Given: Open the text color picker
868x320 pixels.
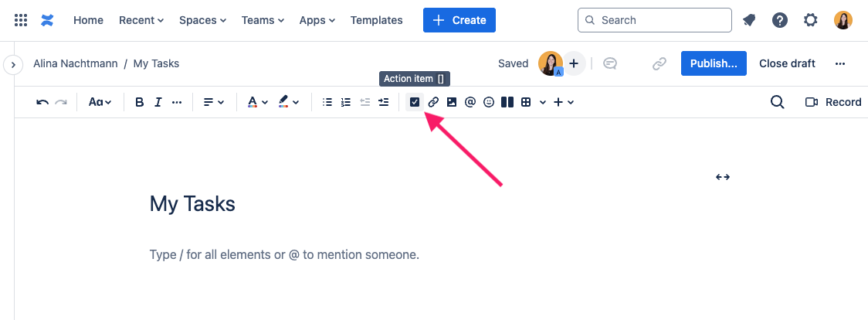Looking at the screenshot, I should point(257,102).
